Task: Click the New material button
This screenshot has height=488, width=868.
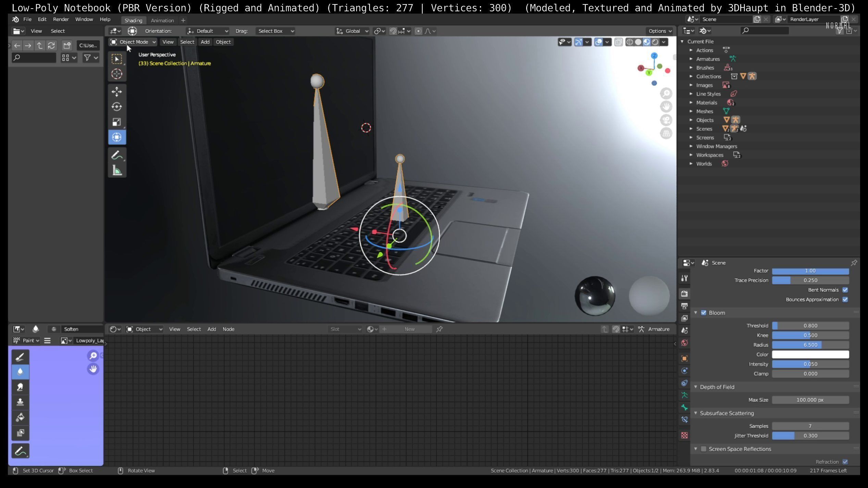Action: 409,329
